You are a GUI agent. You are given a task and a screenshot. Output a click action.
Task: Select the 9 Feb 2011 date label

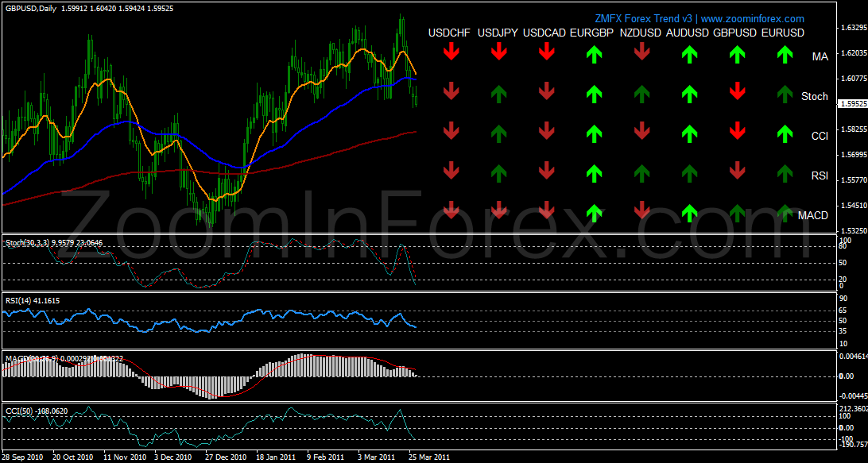pyautogui.click(x=327, y=457)
